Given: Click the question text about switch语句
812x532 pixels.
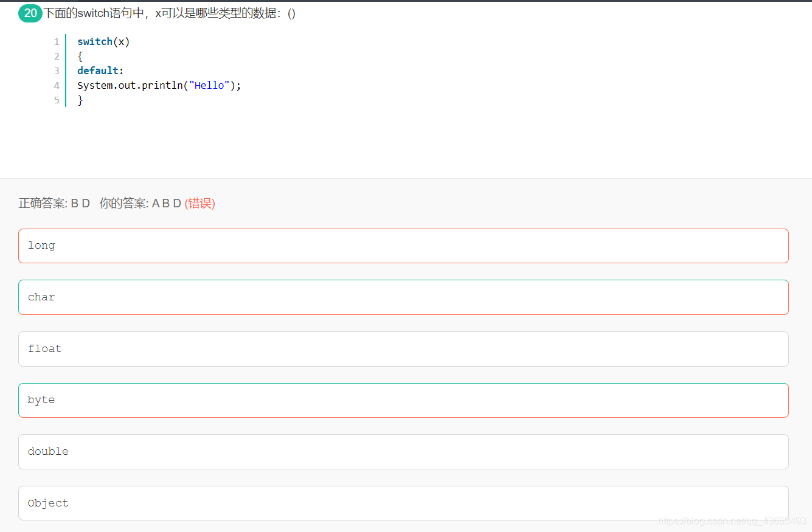Looking at the screenshot, I should [170, 13].
